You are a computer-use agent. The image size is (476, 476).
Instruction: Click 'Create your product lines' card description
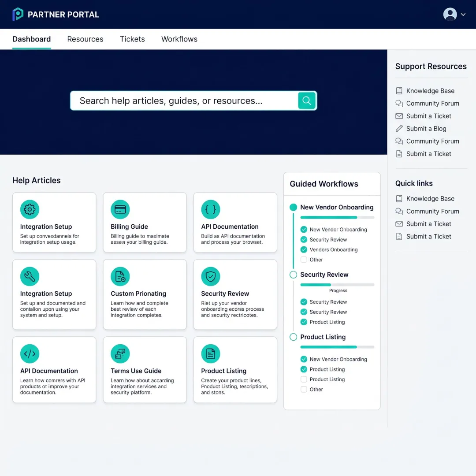tap(234, 387)
